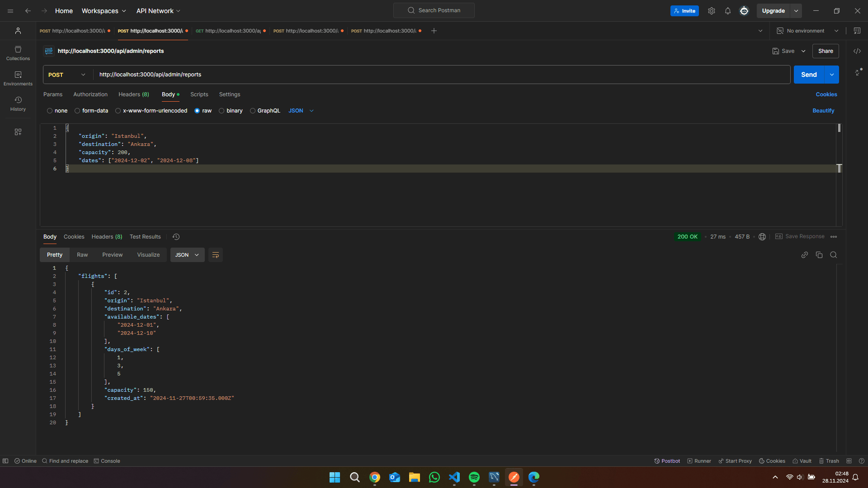Click the code snippet icon
Image resolution: width=868 pixels, height=488 pixels.
coord(857,51)
